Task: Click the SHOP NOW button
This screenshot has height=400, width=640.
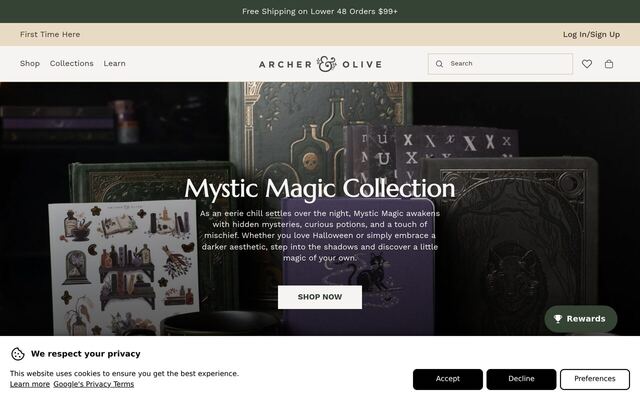Action: (x=320, y=297)
